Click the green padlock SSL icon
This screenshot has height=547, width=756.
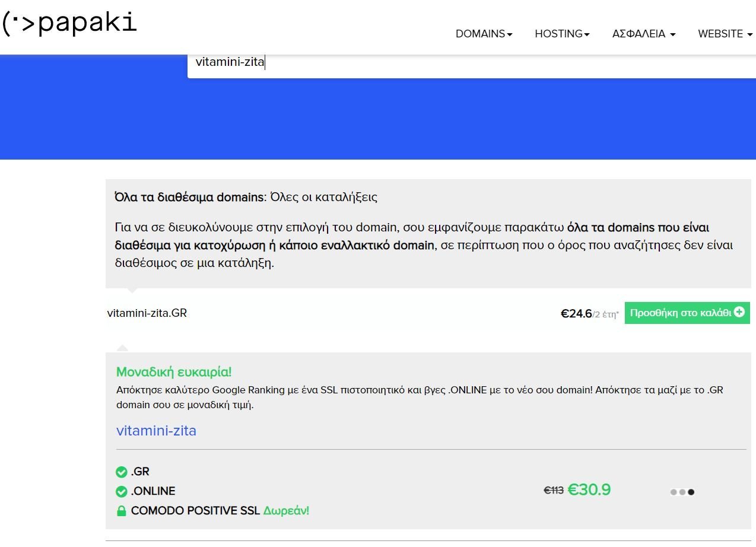click(x=122, y=511)
